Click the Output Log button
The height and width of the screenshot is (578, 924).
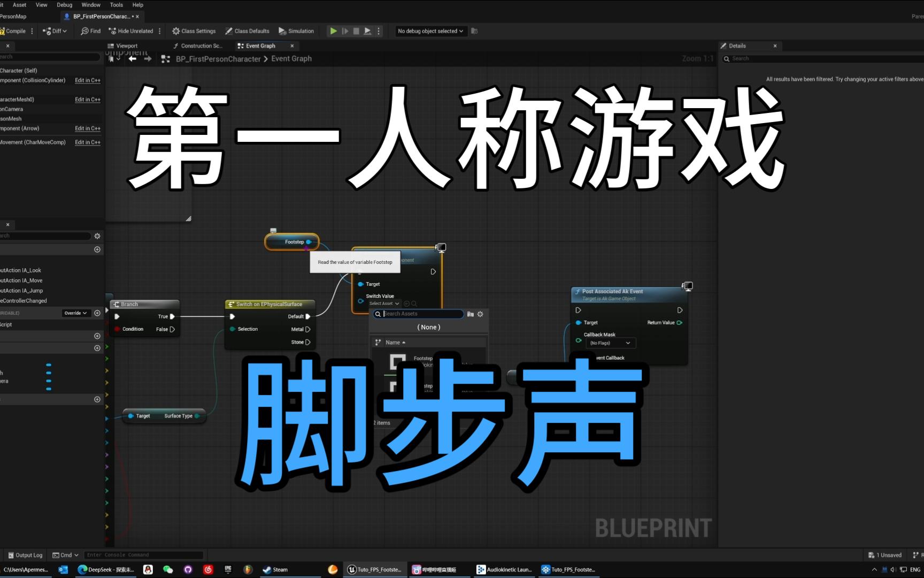(25, 555)
